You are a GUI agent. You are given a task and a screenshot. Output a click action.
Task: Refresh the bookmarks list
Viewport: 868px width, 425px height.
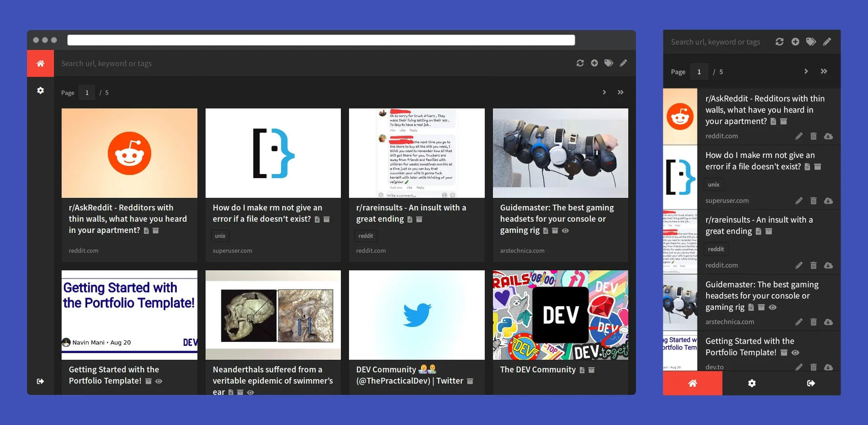click(x=580, y=63)
